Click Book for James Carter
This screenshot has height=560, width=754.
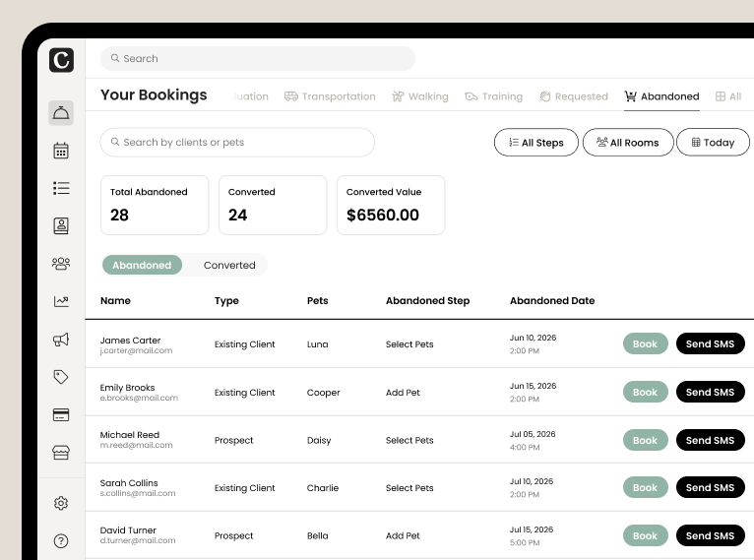pos(646,343)
